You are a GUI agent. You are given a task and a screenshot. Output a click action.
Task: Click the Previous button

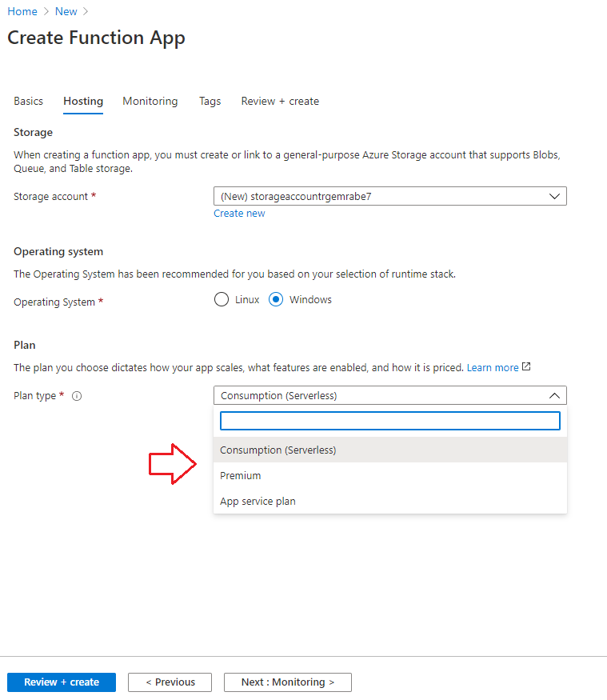click(170, 682)
